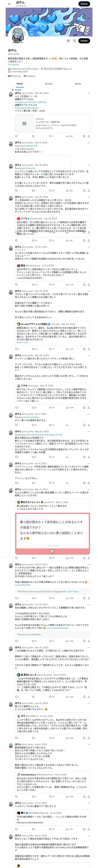The image size is (98, 868).
Task: Click the Translate bio link
Action: (14, 64)
